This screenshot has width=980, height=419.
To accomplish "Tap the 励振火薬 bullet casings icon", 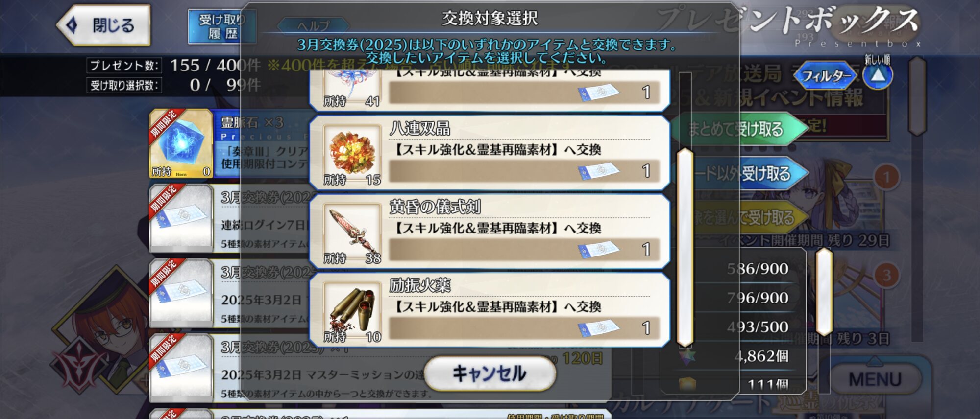I will click(352, 311).
